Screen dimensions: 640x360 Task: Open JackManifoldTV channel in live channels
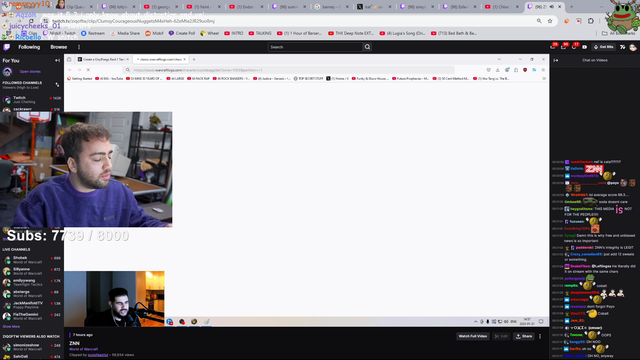pyautogui.click(x=31, y=305)
